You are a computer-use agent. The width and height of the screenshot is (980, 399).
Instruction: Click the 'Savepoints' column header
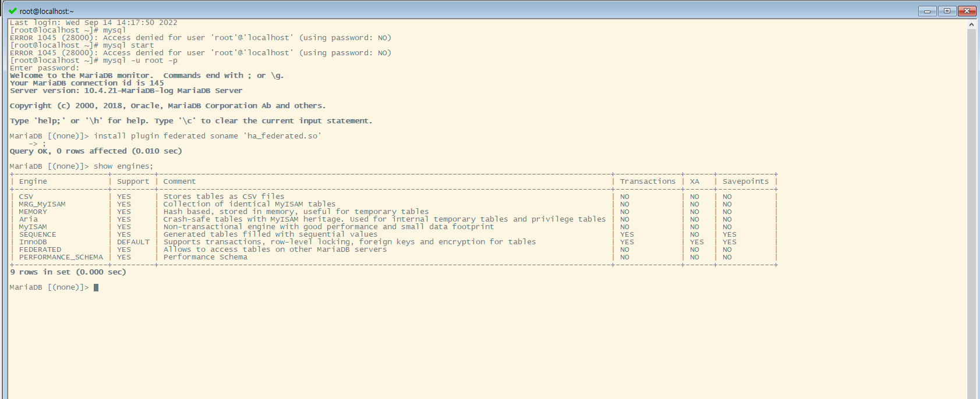[746, 181]
